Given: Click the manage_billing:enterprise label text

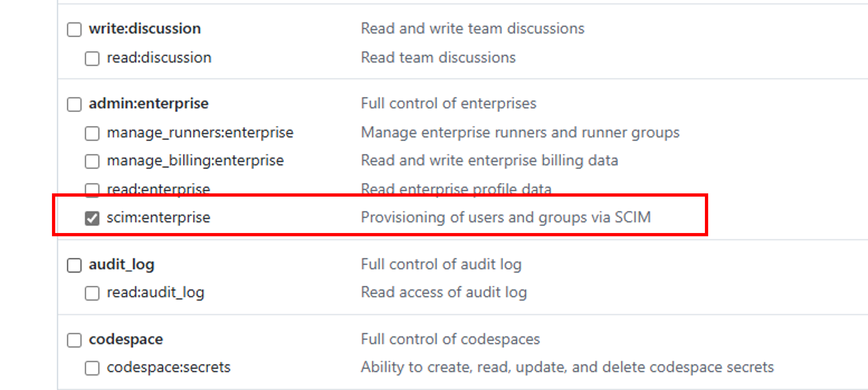Looking at the screenshot, I should [x=196, y=161].
